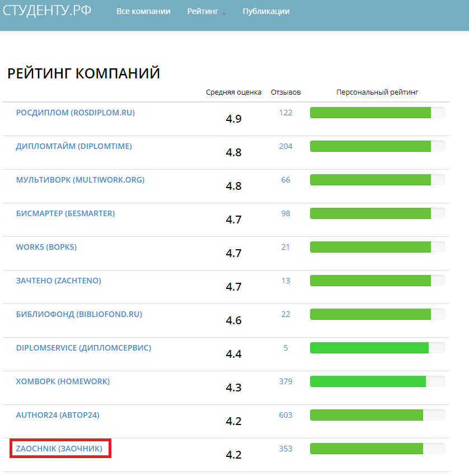Click ХОМВОРК (HOMEWORK) company link
Image resolution: width=469 pixels, height=476 pixels.
pyautogui.click(x=63, y=381)
